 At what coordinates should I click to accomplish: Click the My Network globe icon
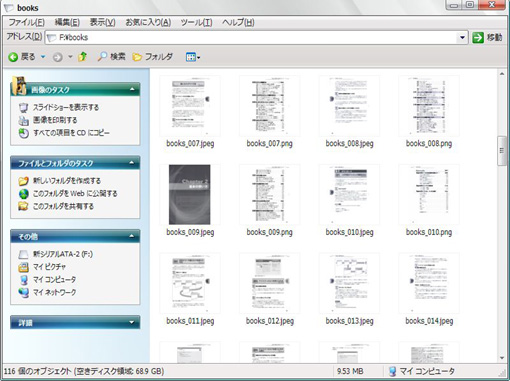click(23, 292)
